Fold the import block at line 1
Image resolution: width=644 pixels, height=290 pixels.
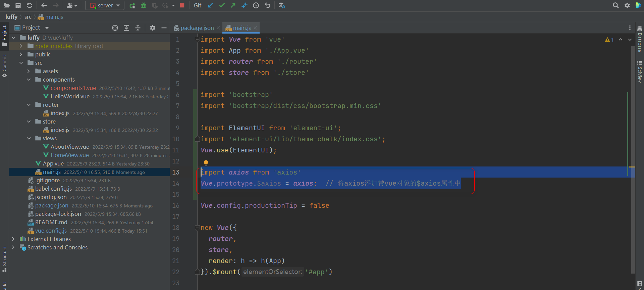click(x=197, y=40)
